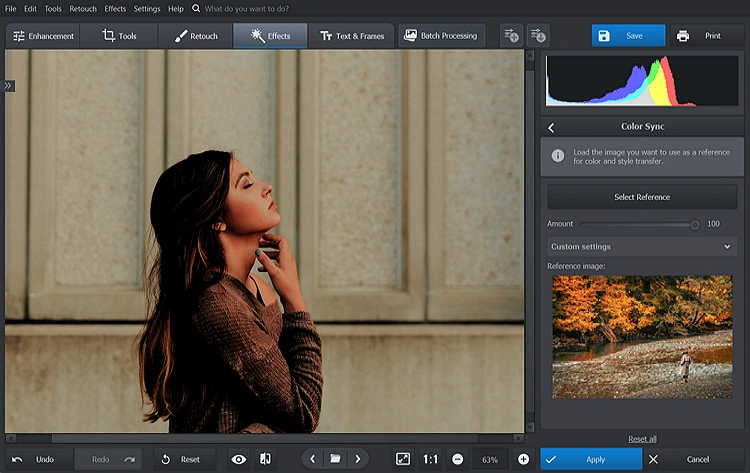Open the Tools menu in menu bar
750x473 pixels.
pos(53,9)
